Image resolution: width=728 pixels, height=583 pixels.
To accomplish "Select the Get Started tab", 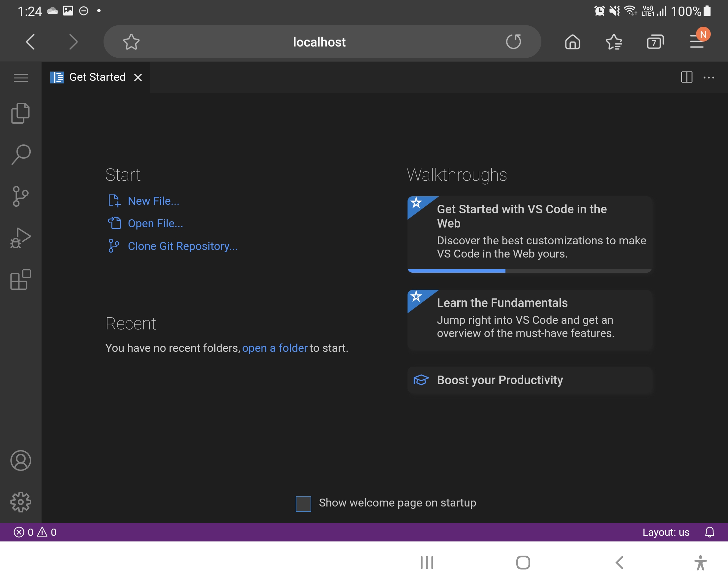I will pos(96,77).
